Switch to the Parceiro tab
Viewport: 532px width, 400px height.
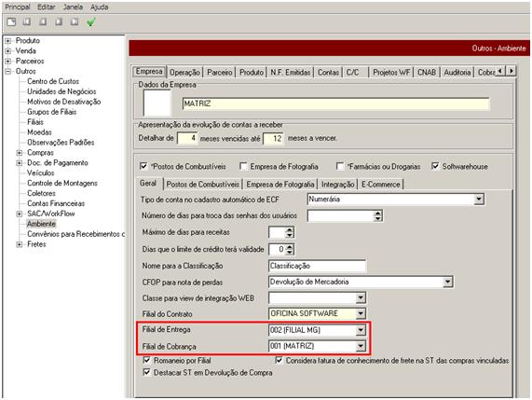220,73
